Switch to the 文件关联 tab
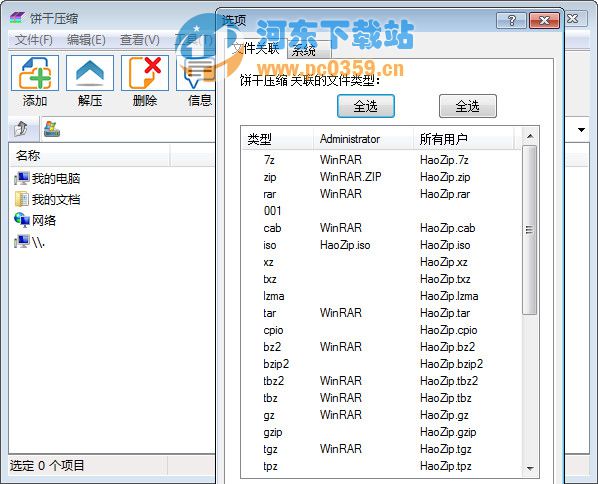The image size is (598, 484). point(256,48)
